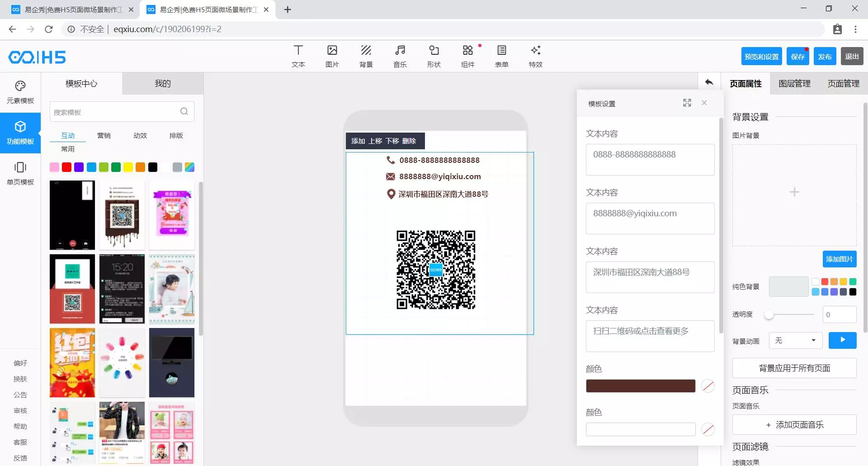
Task: Select the 15:20 dark template thumbnail
Action: (122, 289)
